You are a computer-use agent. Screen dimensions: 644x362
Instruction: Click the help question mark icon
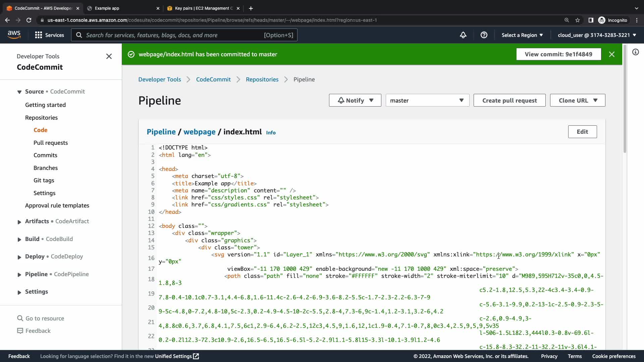484,35
